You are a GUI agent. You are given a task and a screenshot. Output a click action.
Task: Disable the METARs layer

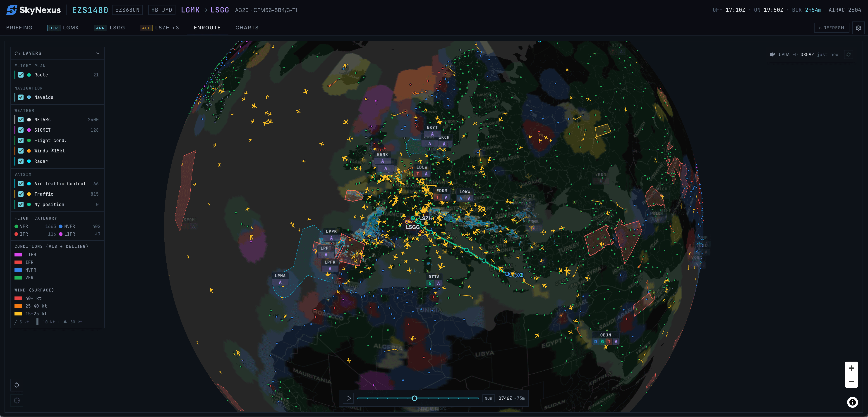point(21,120)
